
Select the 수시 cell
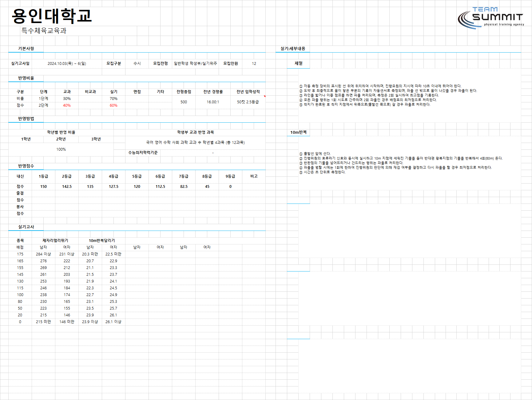tap(137, 63)
